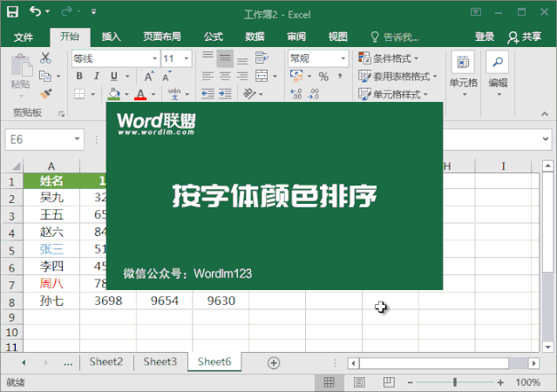Decrease font size with small A icon

coord(166,77)
